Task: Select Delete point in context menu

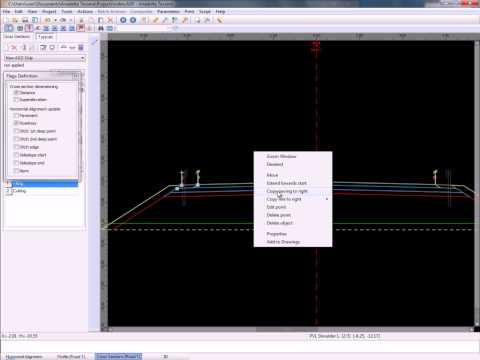Action: (x=279, y=215)
